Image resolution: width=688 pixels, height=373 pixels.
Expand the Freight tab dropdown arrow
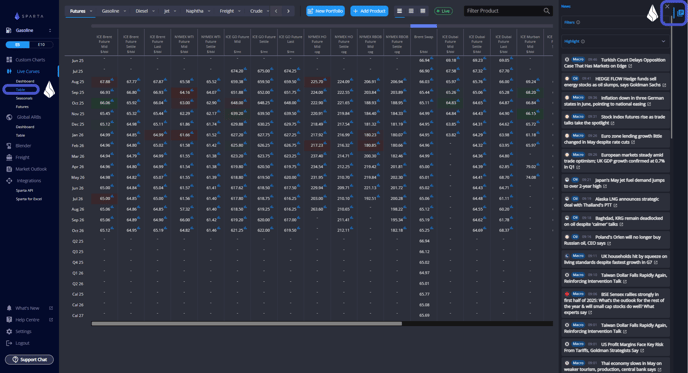click(x=240, y=11)
